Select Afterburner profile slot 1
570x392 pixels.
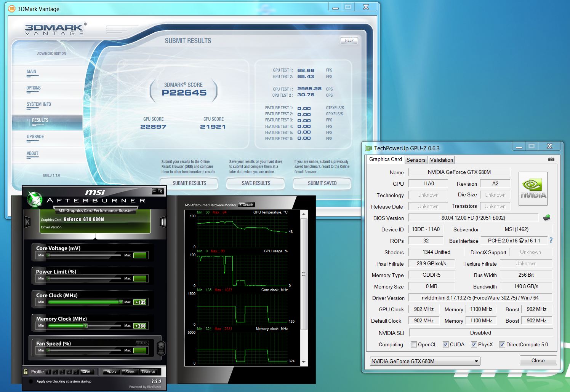click(x=49, y=372)
